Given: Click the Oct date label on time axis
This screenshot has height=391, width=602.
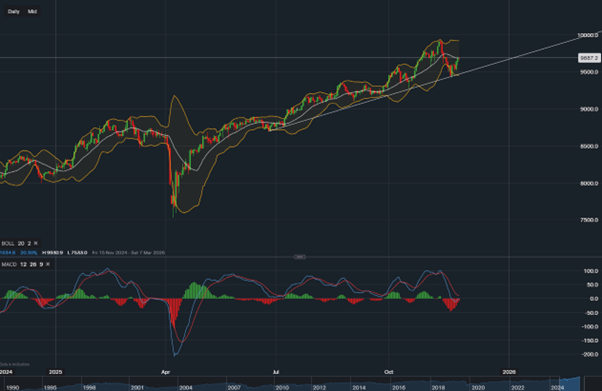Looking at the screenshot, I should [389, 372].
